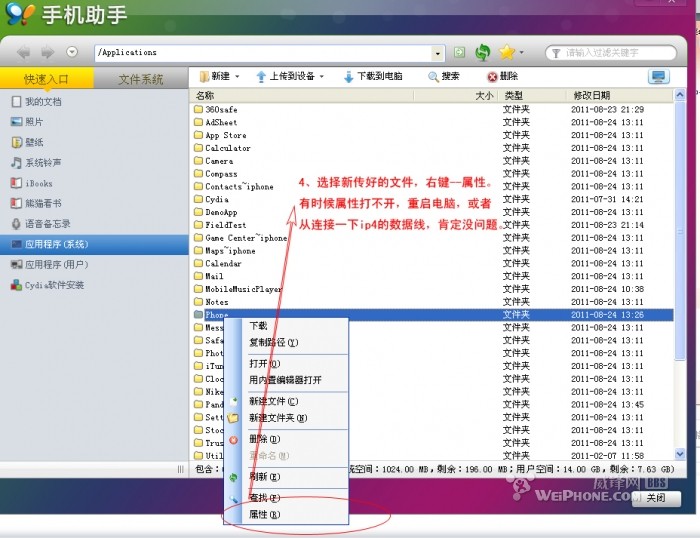Click the yellow favorites star icon
This screenshot has height=538, width=700.
[x=507, y=52]
